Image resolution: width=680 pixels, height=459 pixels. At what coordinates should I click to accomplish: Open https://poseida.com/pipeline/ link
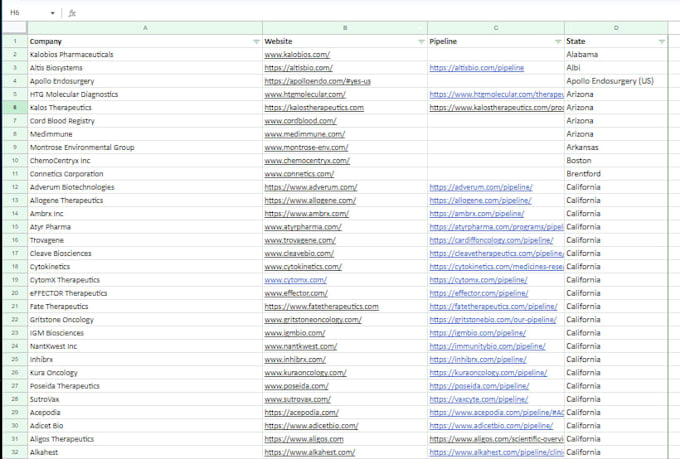479,386
